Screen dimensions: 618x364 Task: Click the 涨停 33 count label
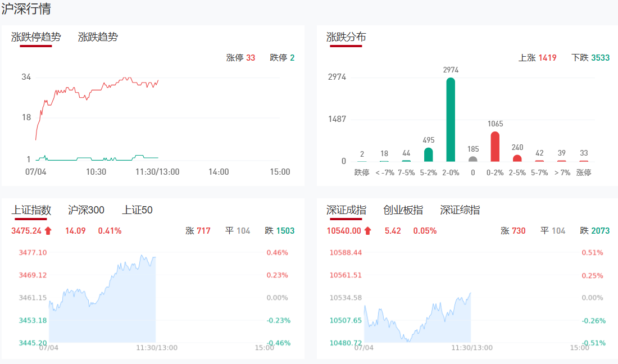tap(240, 58)
